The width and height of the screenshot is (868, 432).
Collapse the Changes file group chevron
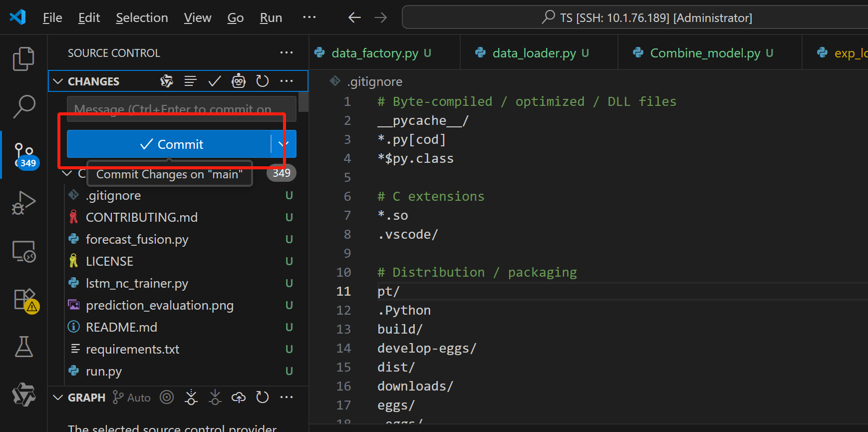click(x=67, y=173)
